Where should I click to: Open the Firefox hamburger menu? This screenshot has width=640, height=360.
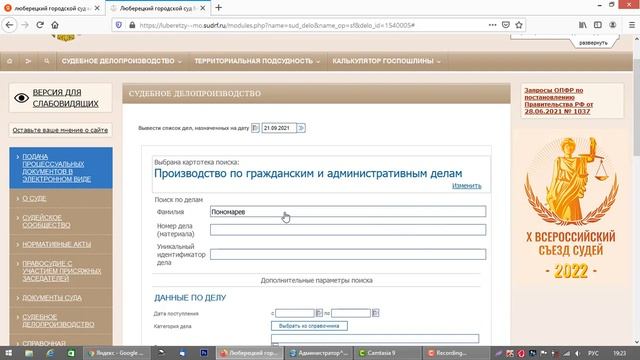pyautogui.click(x=631, y=25)
